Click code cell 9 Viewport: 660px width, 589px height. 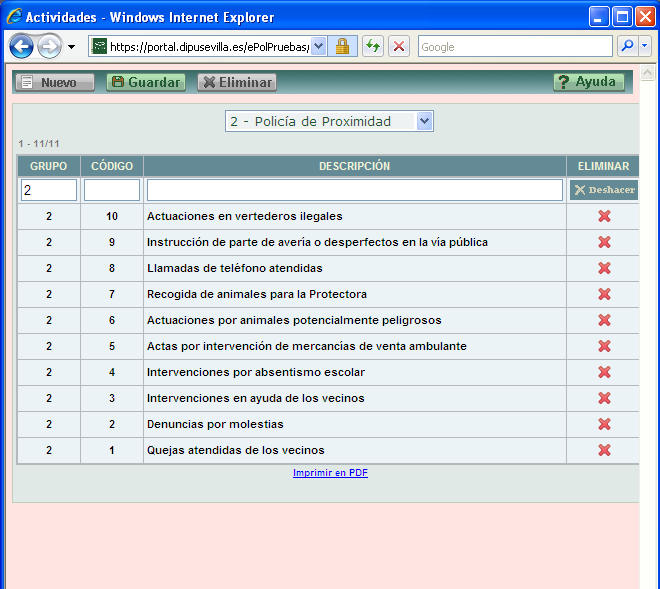click(x=112, y=242)
